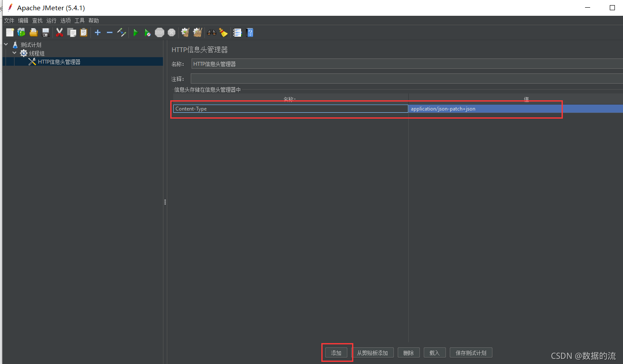Save the test plan with floppy icon
Viewport: 623px width, 364px height.
click(46, 32)
